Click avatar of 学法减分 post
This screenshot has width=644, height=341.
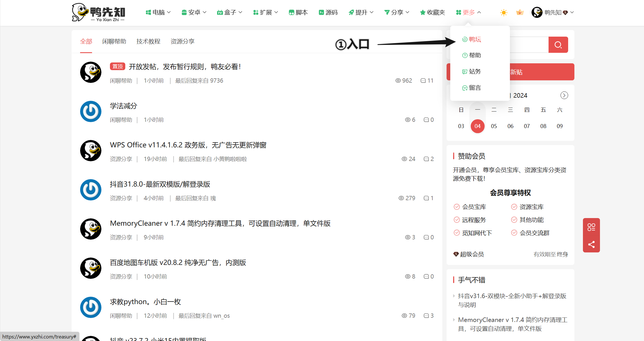(91, 111)
